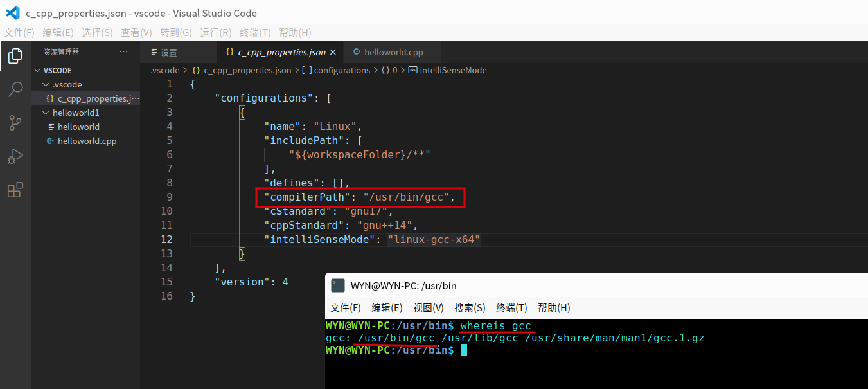Open the Explorer view in the activity bar
The image size is (868, 389).
15,56
